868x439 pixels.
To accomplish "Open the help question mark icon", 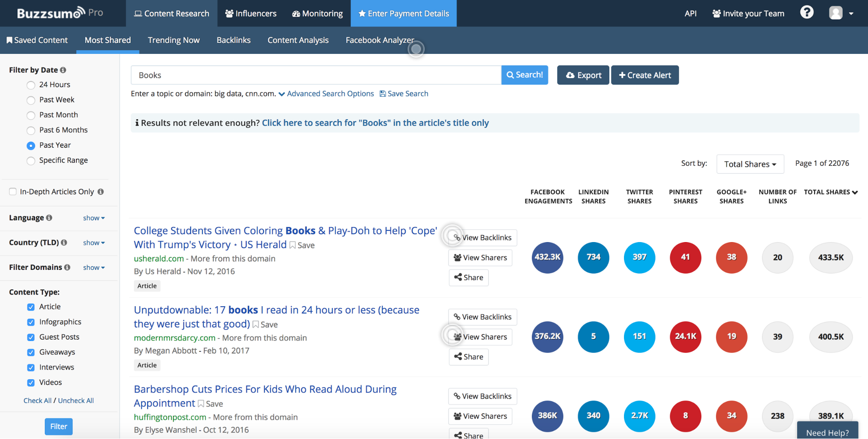I will pos(806,13).
